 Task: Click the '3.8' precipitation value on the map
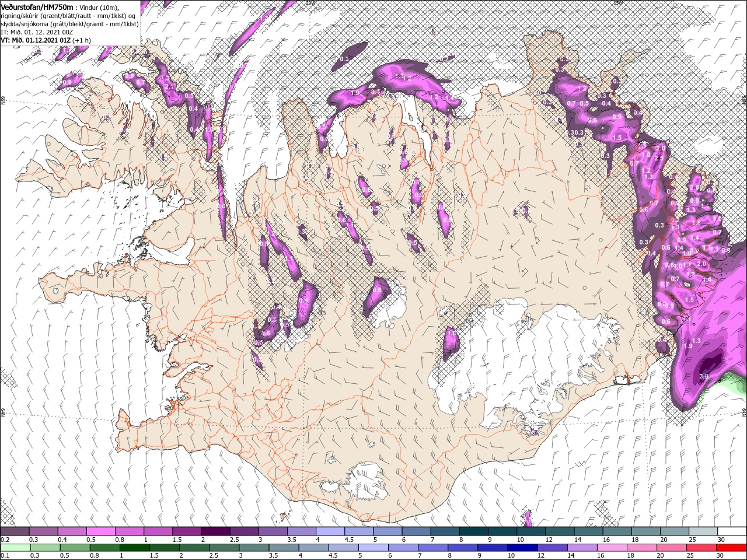point(703,376)
